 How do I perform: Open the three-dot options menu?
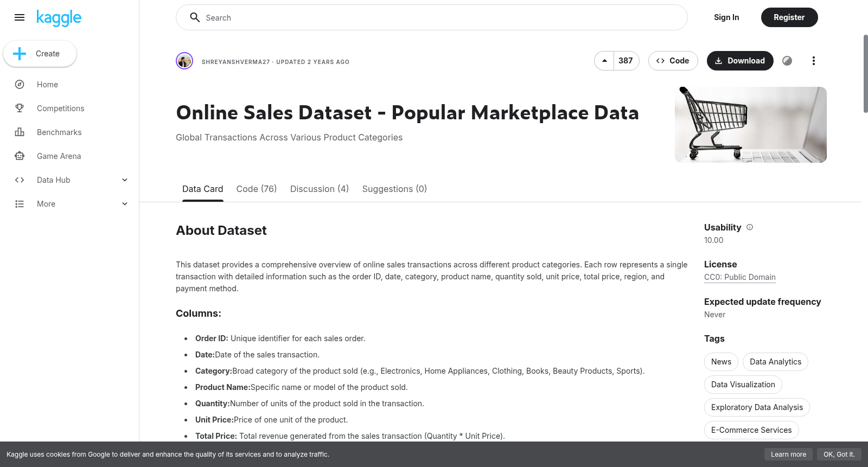pyautogui.click(x=813, y=61)
